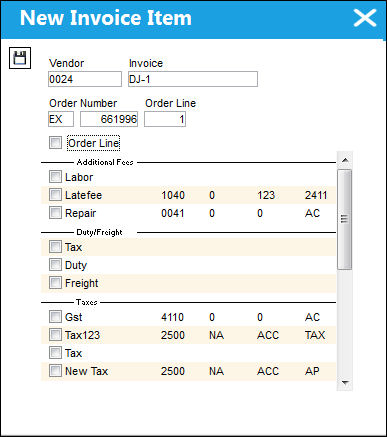Click the Gst account value 4110
This screenshot has width=387, height=437.
tap(172, 317)
